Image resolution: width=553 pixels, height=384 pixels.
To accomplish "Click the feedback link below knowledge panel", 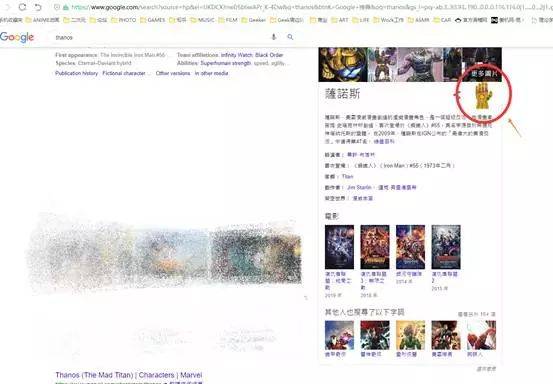I will tap(486, 369).
